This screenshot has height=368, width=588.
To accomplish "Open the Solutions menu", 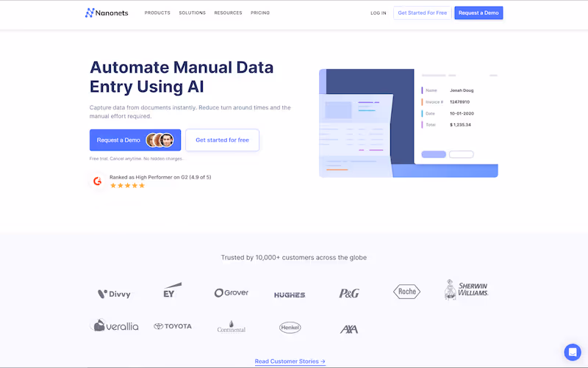I will pos(193,12).
